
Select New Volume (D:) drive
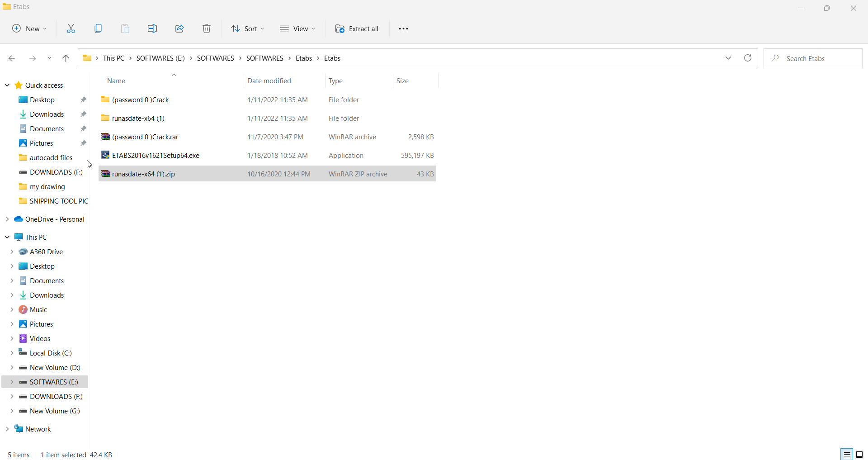55,367
